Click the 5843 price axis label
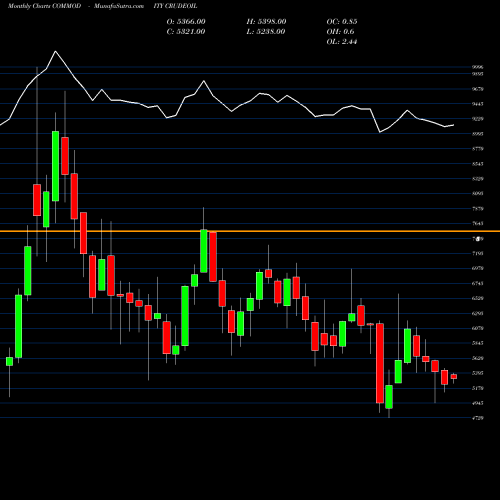500x500 pixels. (478, 343)
